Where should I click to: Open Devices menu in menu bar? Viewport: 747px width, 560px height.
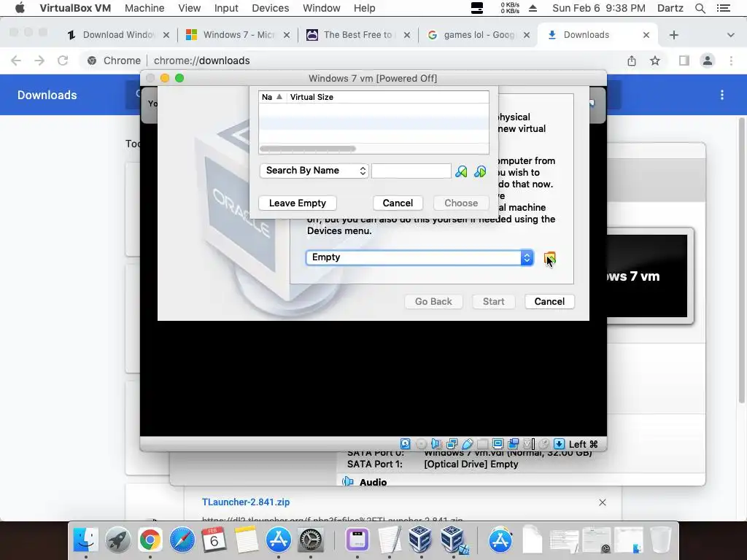(270, 8)
